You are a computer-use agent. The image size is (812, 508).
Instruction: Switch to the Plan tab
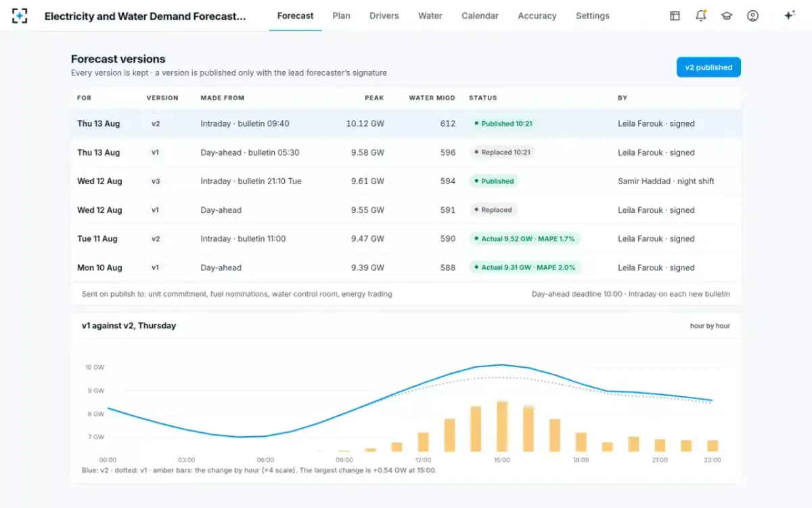342,16
